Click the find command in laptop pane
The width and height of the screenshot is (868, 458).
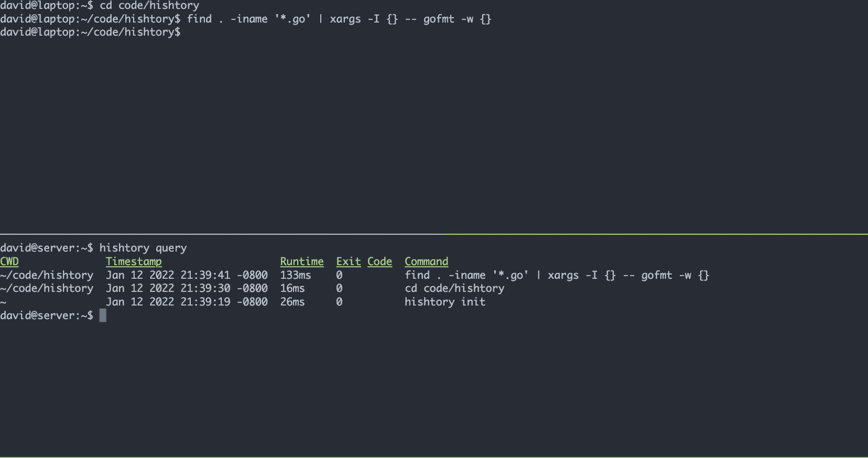339,19
